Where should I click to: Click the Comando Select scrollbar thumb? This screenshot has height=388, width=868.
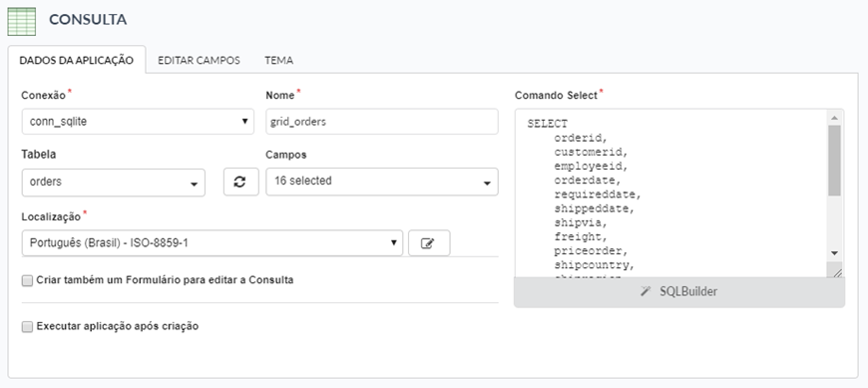[x=835, y=160]
